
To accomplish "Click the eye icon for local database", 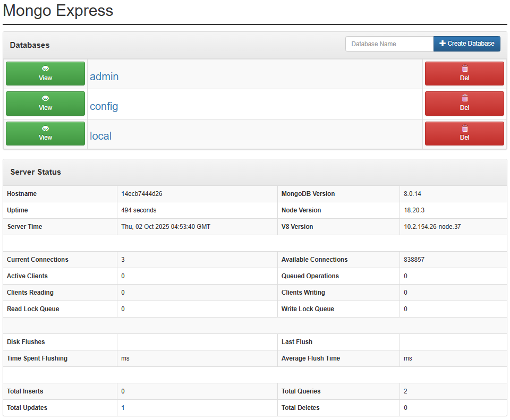I will click(46, 128).
